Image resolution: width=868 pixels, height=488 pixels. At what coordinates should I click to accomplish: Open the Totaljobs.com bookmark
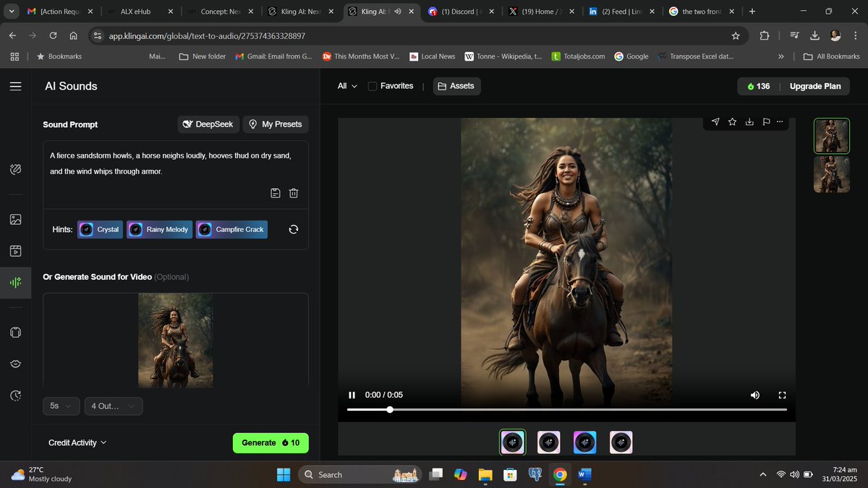[578, 56]
